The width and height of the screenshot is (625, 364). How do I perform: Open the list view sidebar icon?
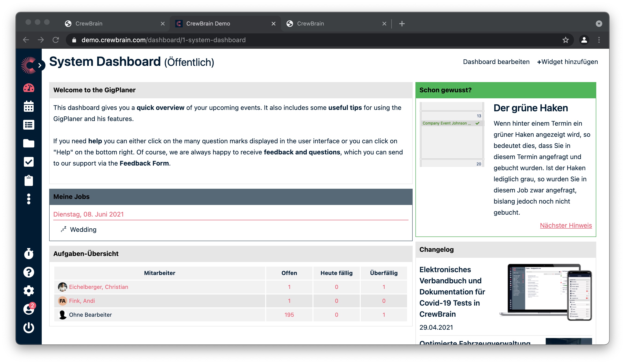pyautogui.click(x=29, y=125)
